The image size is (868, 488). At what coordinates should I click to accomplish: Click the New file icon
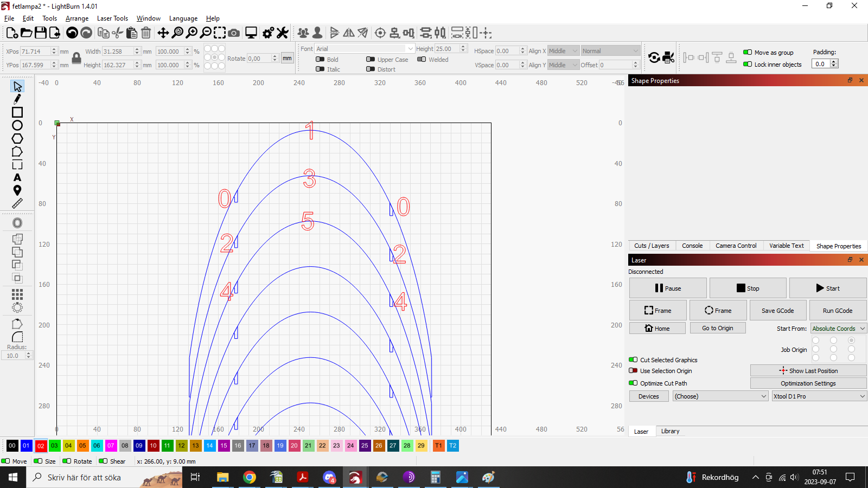coord(12,33)
